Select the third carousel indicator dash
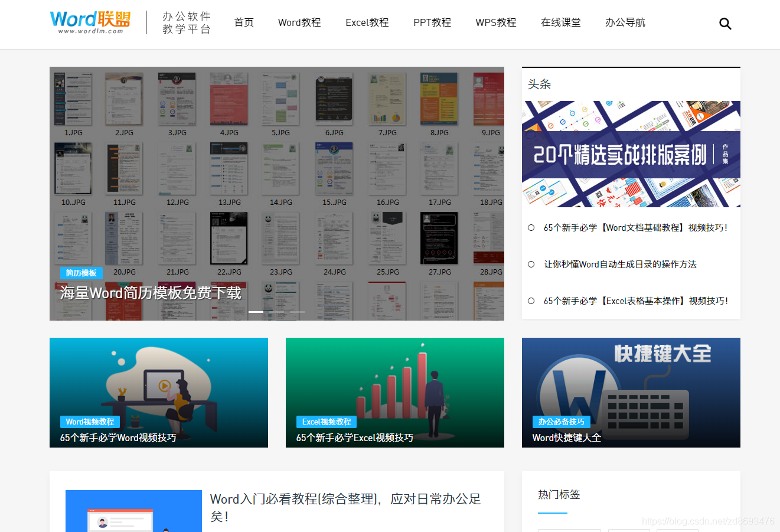The width and height of the screenshot is (780, 532). [x=298, y=312]
